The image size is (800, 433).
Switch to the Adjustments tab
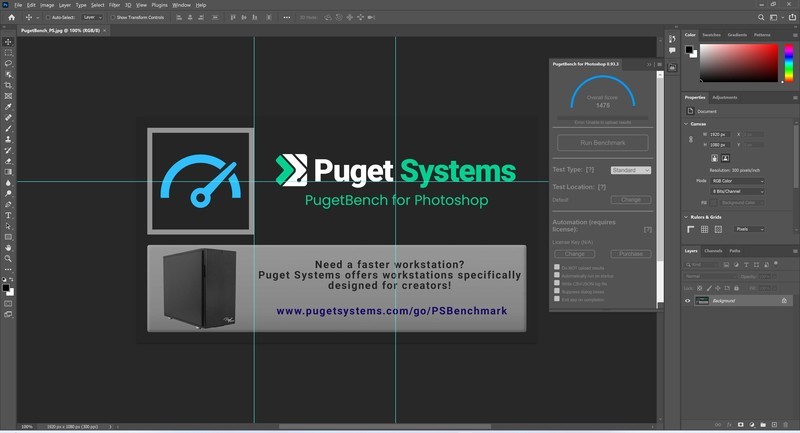pos(724,97)
